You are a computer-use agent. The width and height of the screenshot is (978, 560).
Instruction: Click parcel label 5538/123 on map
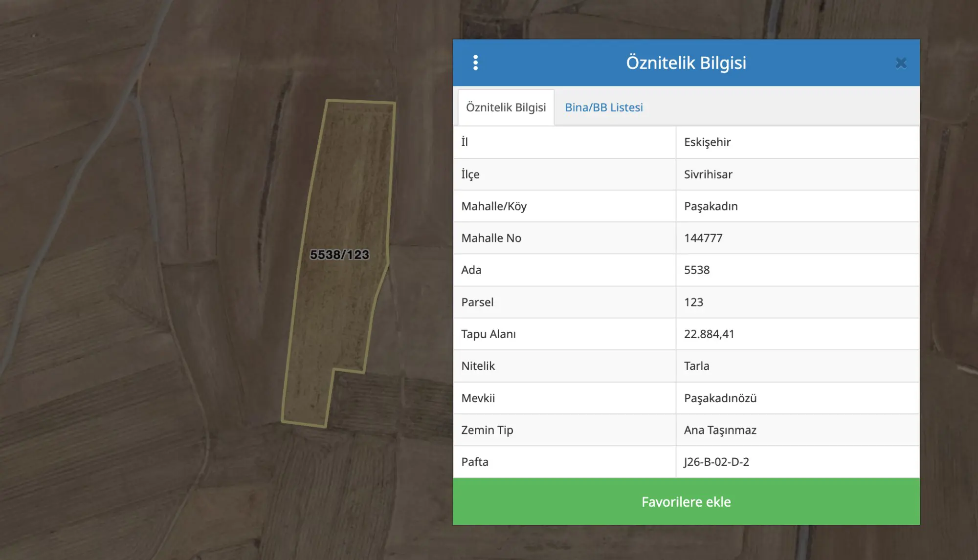pyautogui.click(x=339, y=255)
